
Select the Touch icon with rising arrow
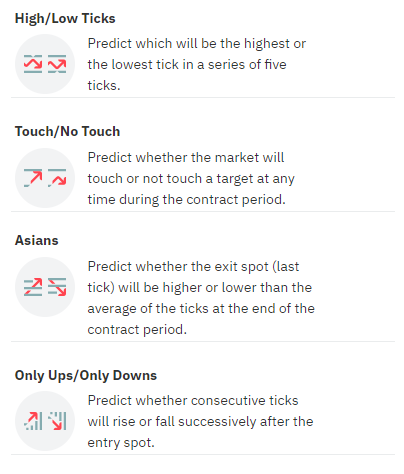(x=33, y=178)
